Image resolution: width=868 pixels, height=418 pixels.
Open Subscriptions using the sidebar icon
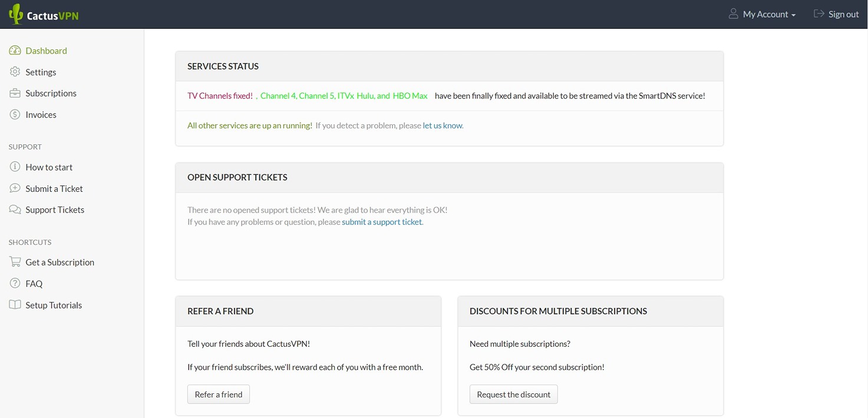pyautogui.click(x=14, y=93)
